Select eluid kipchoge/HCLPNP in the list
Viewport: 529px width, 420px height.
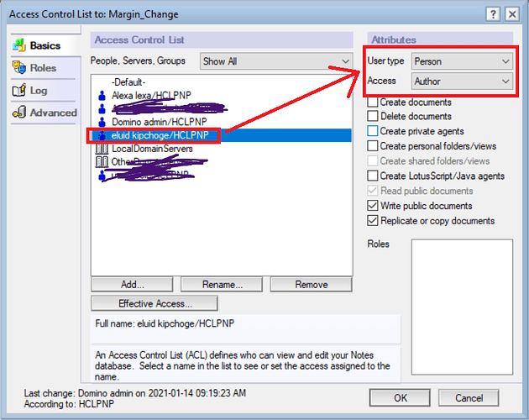tap(160, 135)
